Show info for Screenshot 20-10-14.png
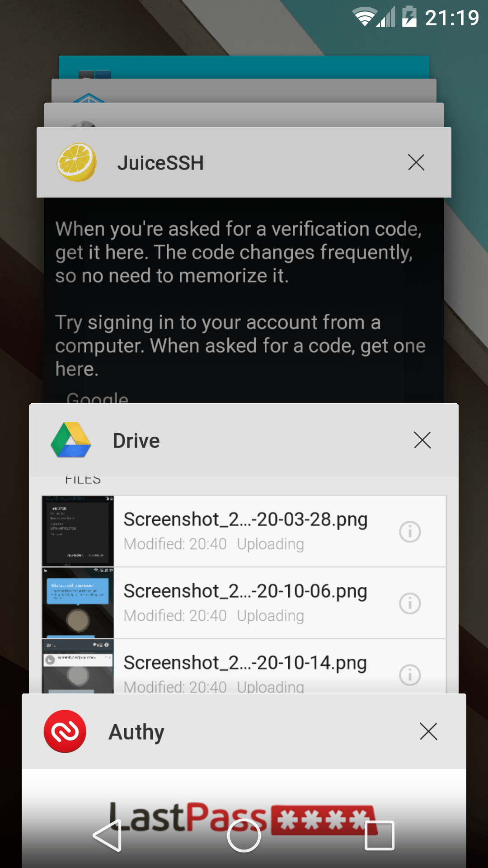 point(410,675)
